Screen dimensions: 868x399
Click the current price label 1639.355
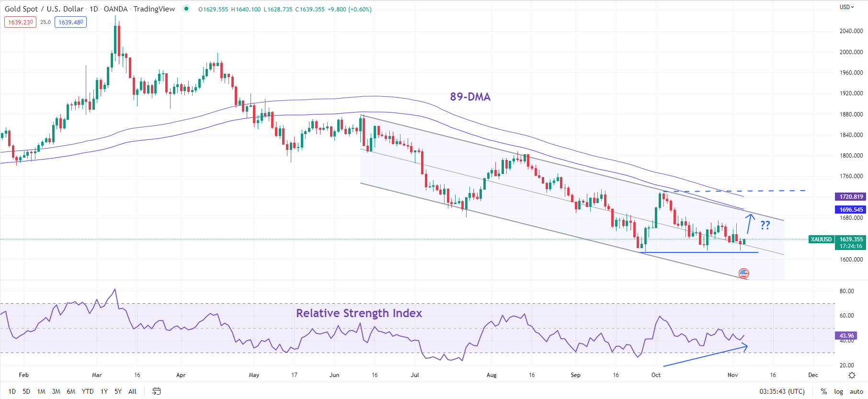tap(851, 239)
